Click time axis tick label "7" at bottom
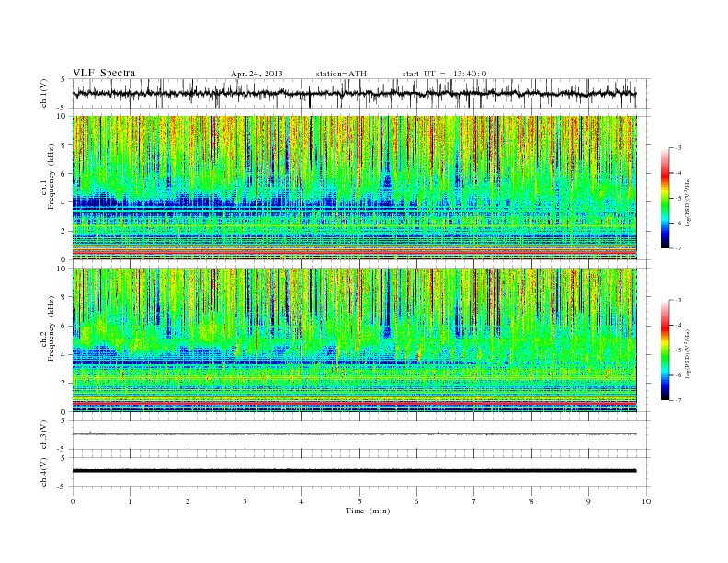728x563 pixels. [474, 501]
